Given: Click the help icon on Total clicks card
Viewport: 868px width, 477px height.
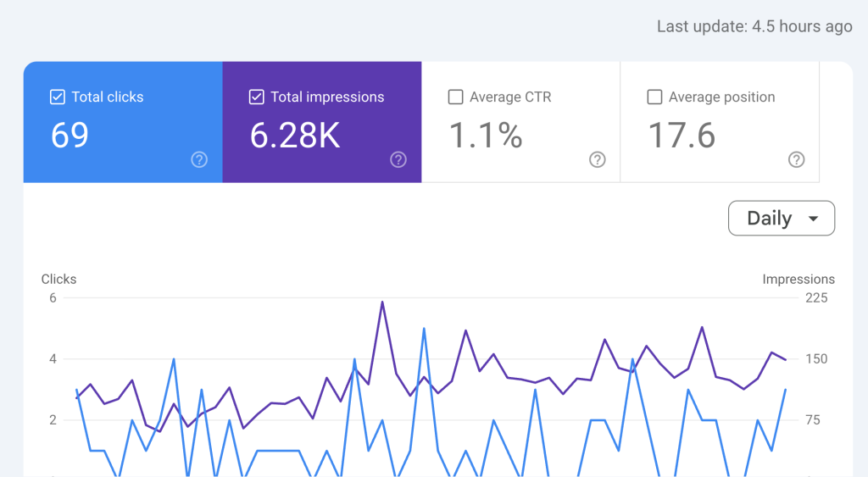Looking at the screenshot, I should click(x=199, y=159).
